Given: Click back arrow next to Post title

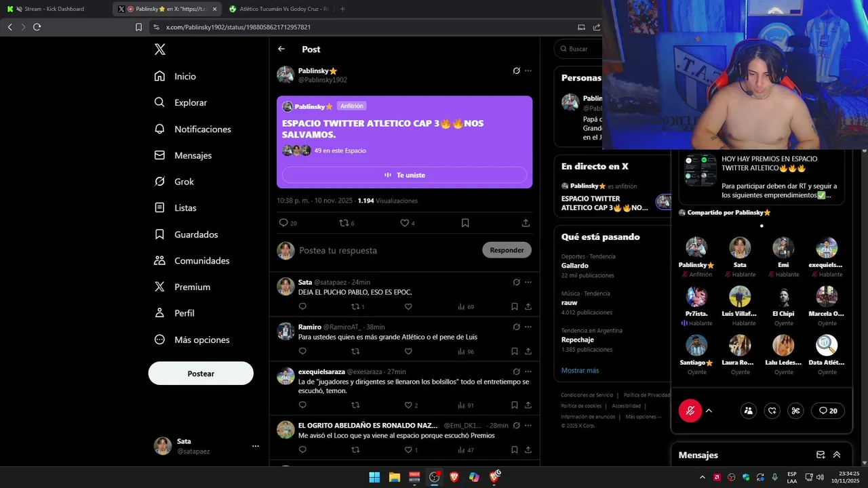Looking at the screenshot, I should point(281,49).
